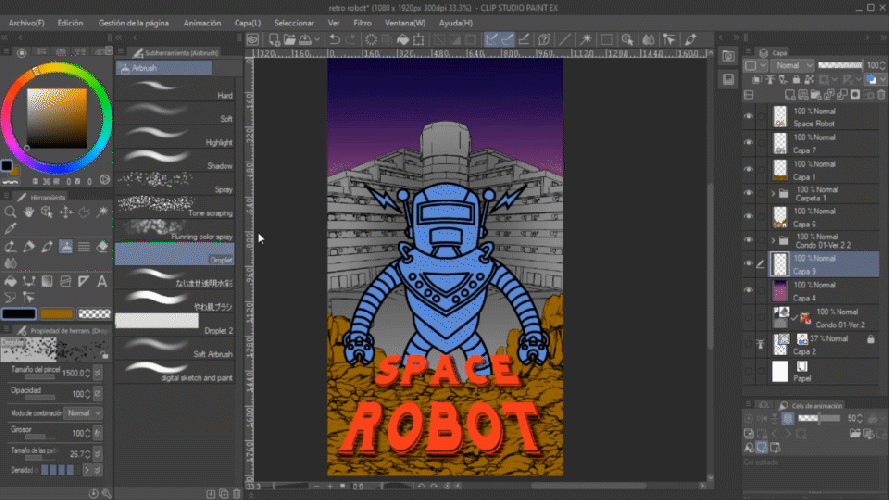The width and height of the screenshot is (889, 500).
Task: Select the Eyedropper tool
Action: point(10,229)
